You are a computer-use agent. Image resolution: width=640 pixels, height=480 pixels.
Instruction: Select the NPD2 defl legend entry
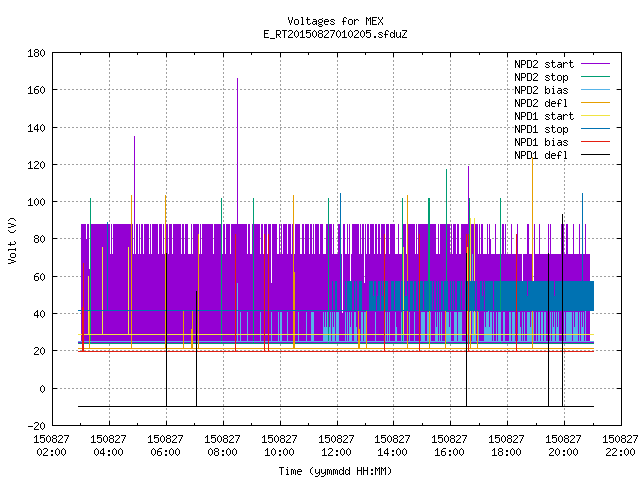tap(562, 103)
